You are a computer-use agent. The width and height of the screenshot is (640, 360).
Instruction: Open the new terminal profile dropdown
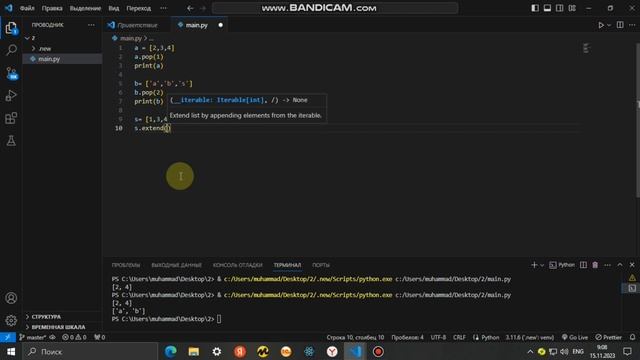pyautogui.click(x=542, y=265)
